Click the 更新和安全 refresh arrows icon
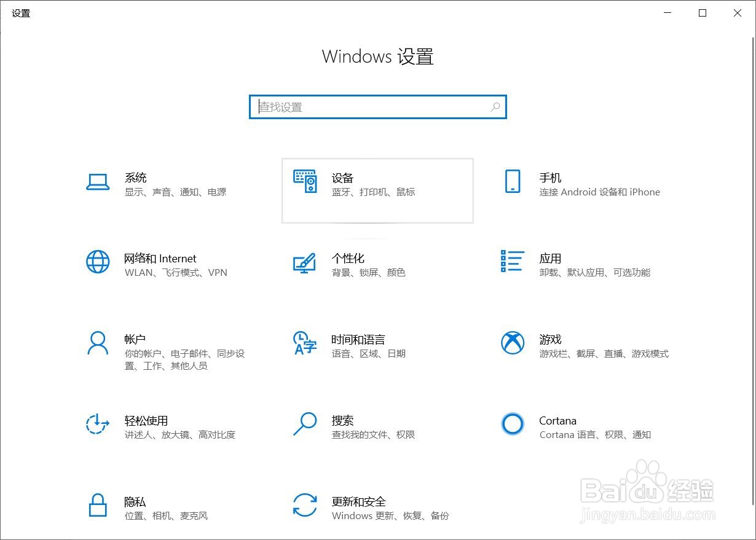The width and height of the screenshot is (756, 540). [305, 505]
